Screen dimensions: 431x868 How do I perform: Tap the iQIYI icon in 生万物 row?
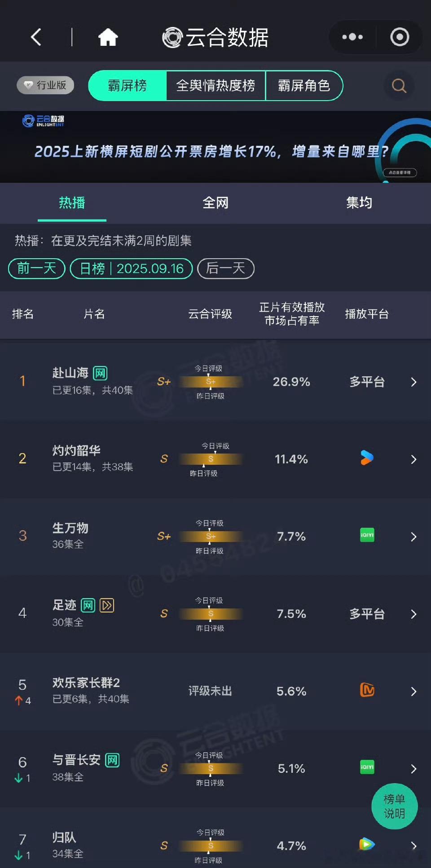coord(367,535)
